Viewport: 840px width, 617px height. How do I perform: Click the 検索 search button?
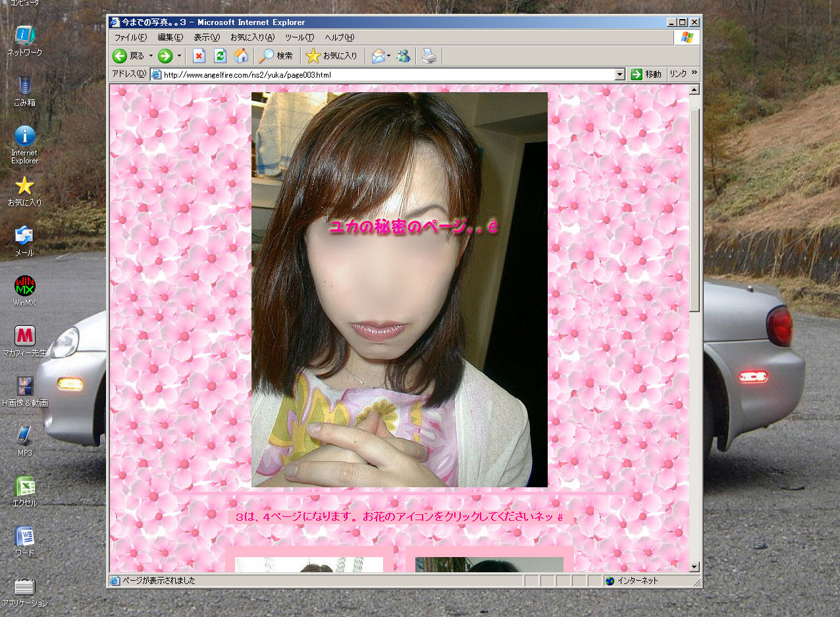[x=276, y=57]
